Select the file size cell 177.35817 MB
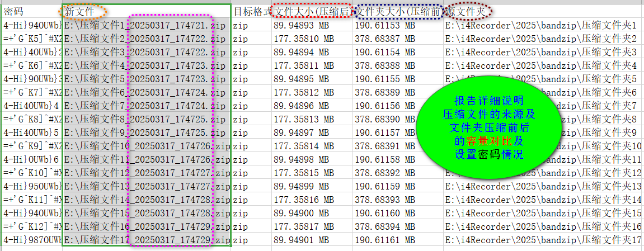 pyautogui.click(x=312, y=226)
